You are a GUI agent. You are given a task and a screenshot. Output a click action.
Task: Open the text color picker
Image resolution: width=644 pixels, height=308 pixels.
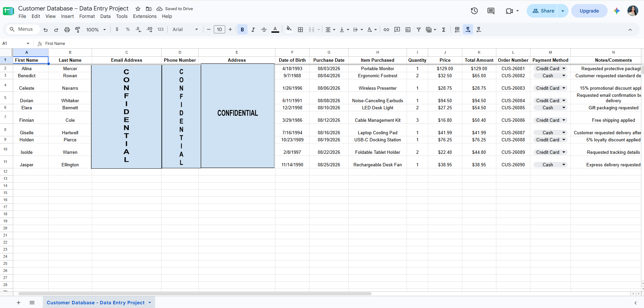point(275,30)
